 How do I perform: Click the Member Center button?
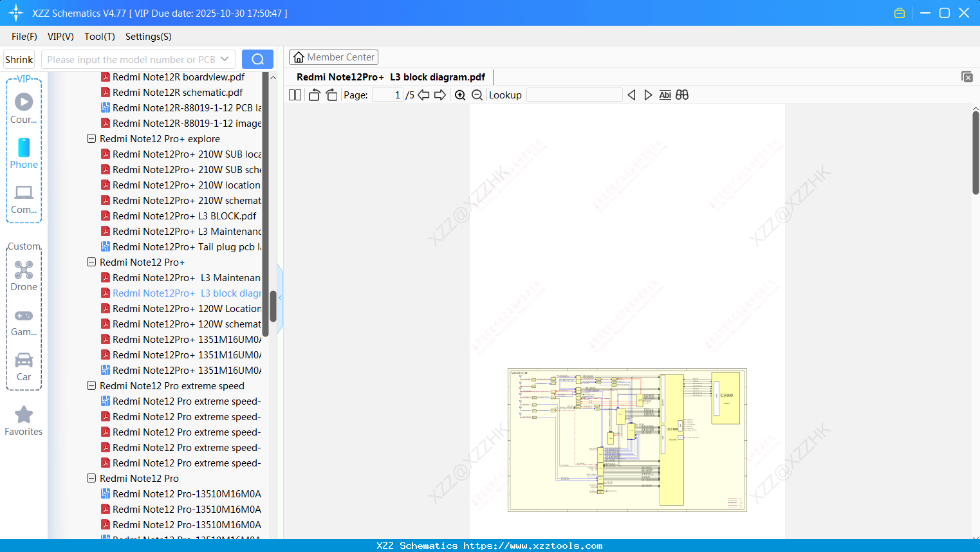[333, 57]
